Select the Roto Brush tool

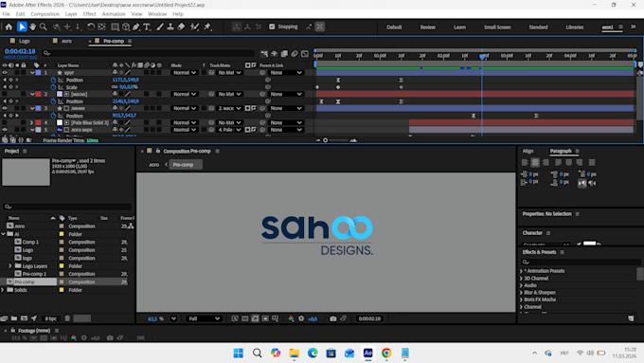tap(195, 27)
